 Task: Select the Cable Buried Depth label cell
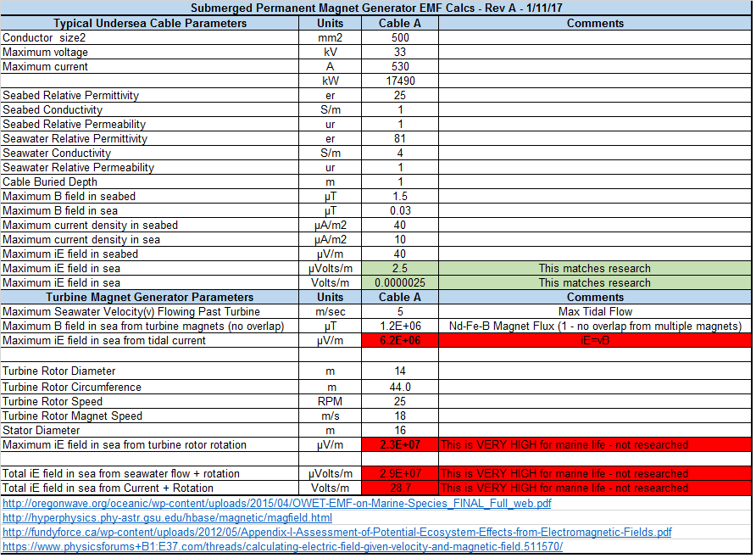[150, 181]
